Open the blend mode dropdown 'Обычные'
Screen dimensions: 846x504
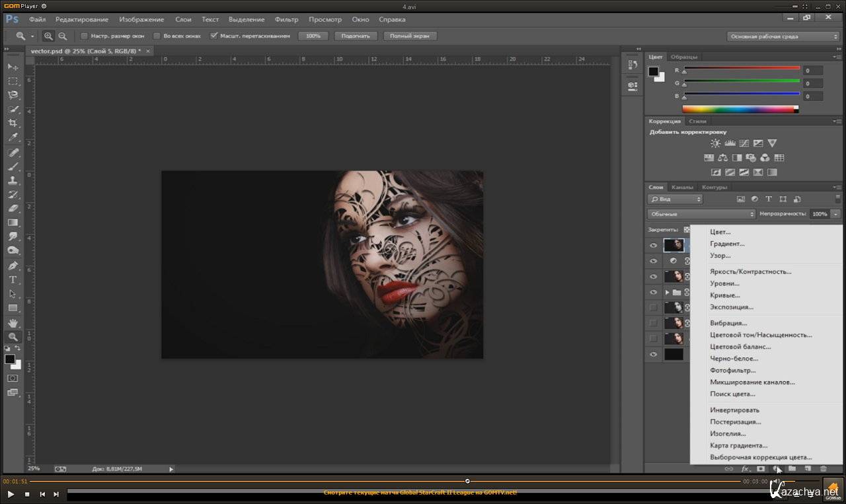701,214
